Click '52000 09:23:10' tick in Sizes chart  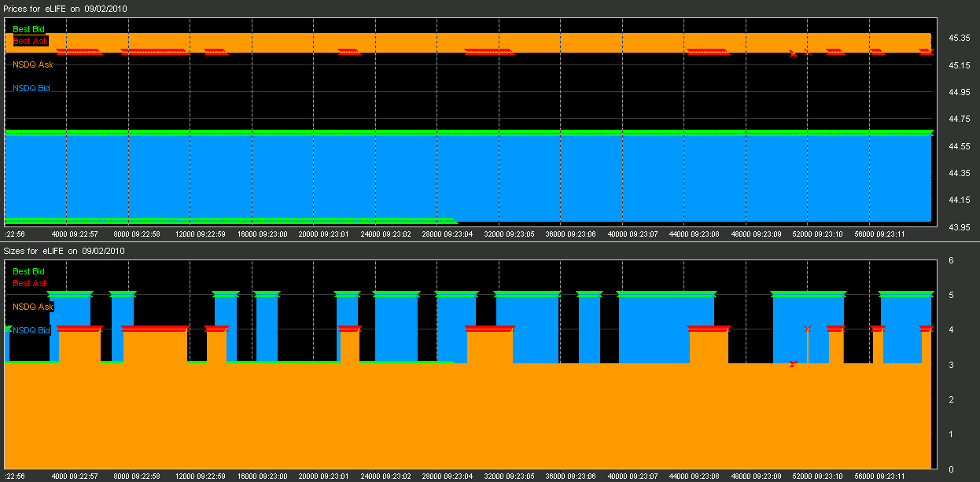(x=818, y=476)
